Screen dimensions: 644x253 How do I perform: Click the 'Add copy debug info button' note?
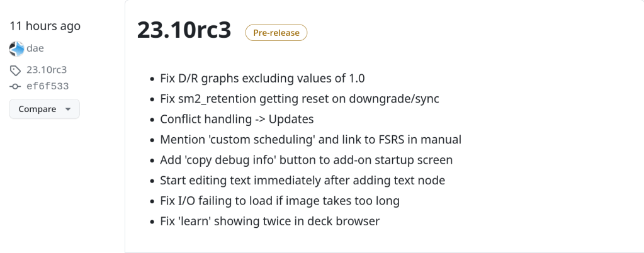[307, 160]
